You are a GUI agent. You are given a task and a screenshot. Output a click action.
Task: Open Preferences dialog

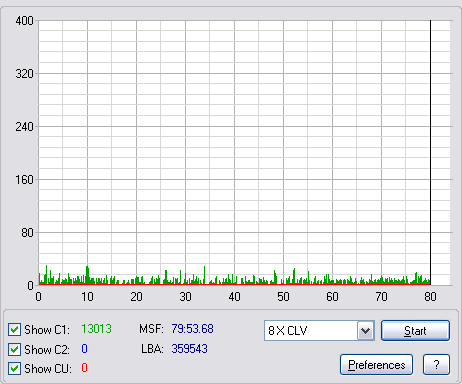(377, 365)
